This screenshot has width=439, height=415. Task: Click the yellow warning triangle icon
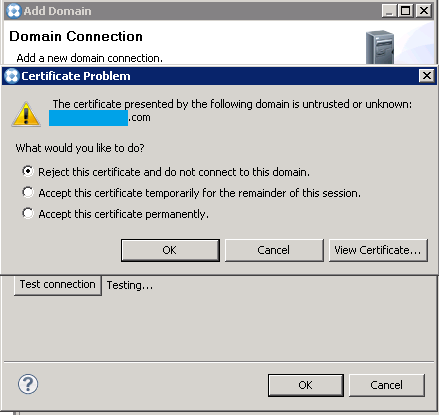[26, 114]
